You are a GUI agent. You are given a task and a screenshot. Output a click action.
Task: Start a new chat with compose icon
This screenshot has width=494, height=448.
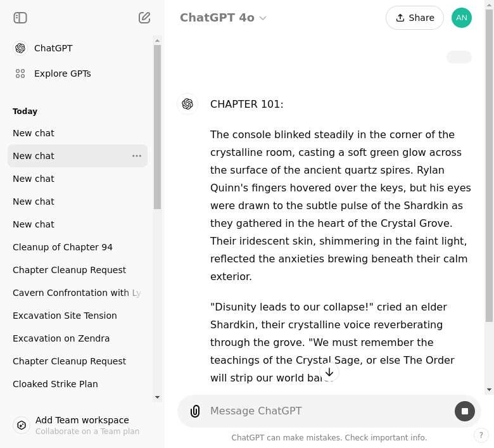click(144, 18)
